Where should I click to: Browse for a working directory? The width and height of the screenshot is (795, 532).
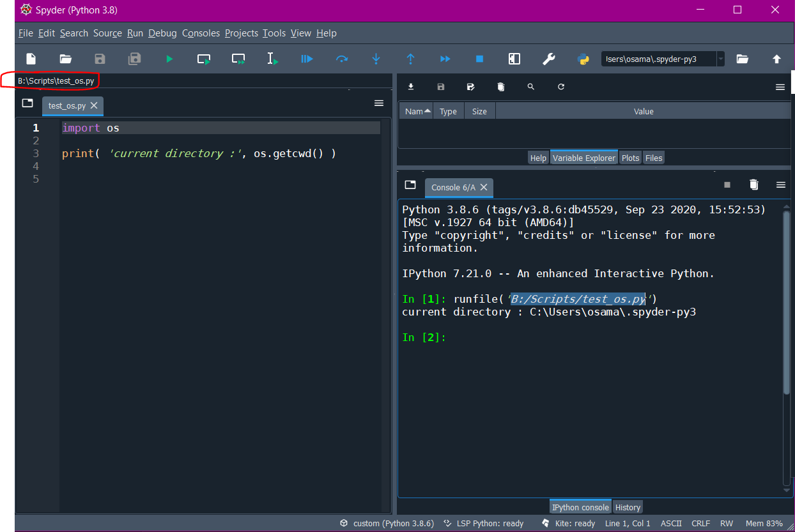point(742,59)
